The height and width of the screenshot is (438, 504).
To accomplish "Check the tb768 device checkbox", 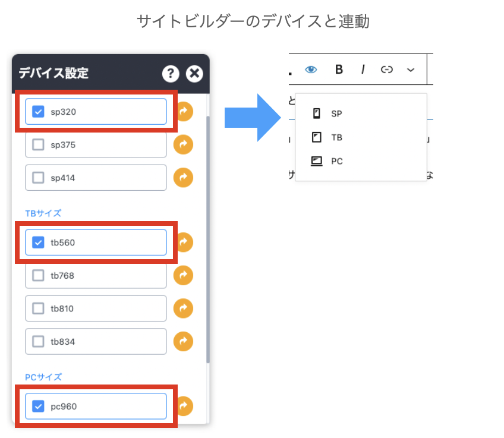I will tap(39, 275).
